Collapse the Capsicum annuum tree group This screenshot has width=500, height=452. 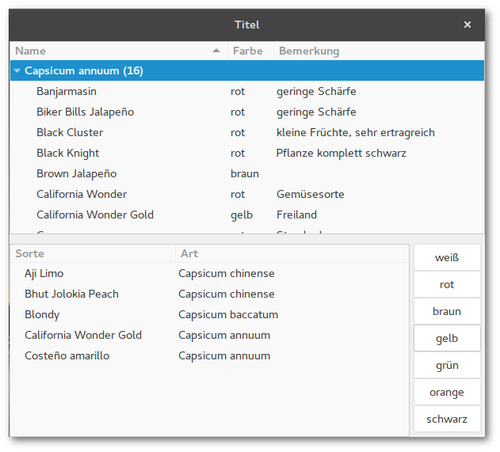[17, 71]
